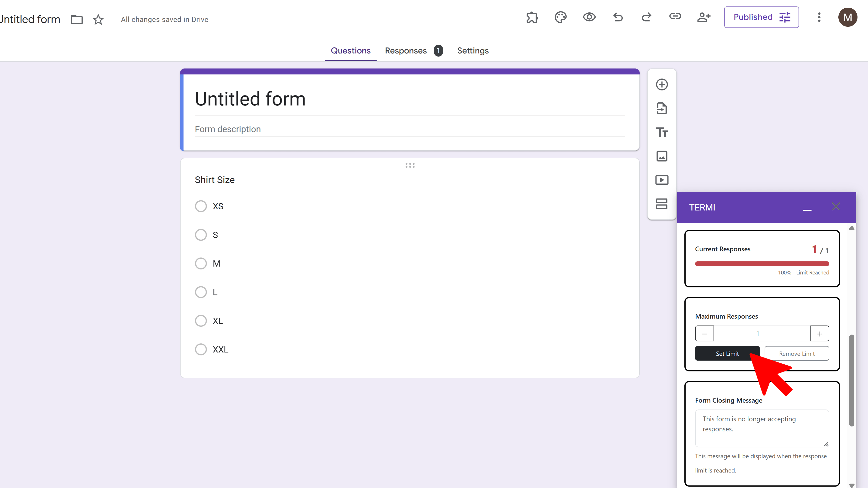Add a new question with the plus icon
Viewport: 868px width, 488px height.
point(662,84)
